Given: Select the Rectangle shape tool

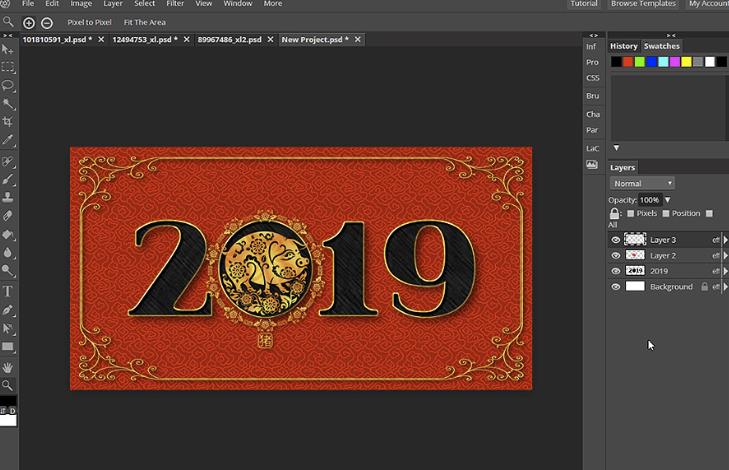Looking at the screenshot, I should [7, 347].
